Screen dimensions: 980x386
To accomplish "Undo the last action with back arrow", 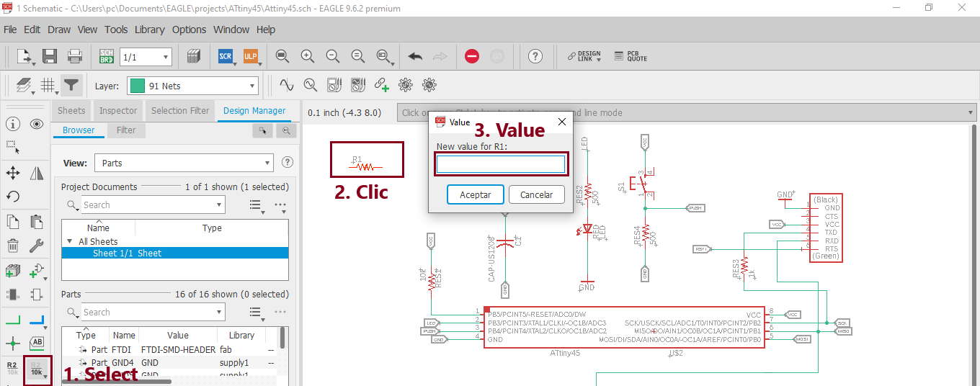I will 415,56.
